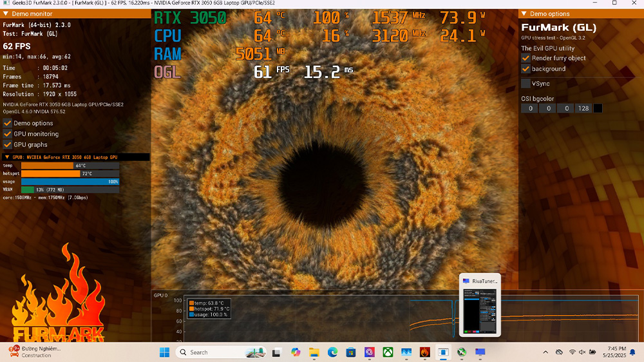Open File Explorer from the taskbar
This screenshot has width=644, height=362.
click(x=314, y=352)
